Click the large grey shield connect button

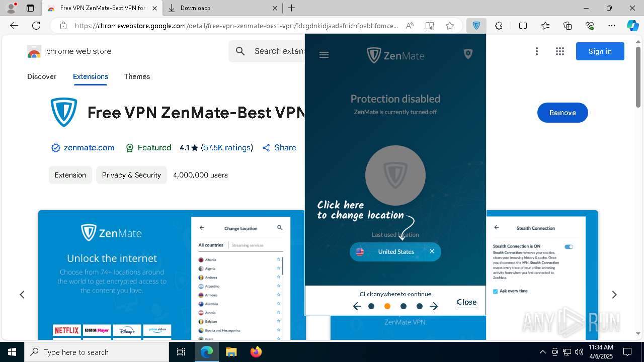(x=395, y=175)
